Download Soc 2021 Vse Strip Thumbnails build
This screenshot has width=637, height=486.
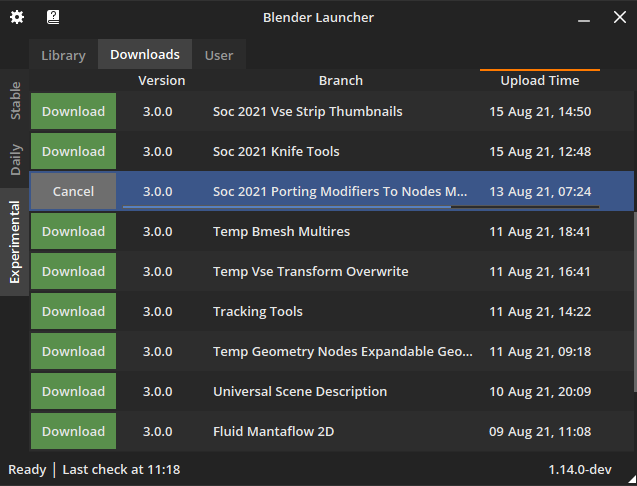[x=74, y=111]
